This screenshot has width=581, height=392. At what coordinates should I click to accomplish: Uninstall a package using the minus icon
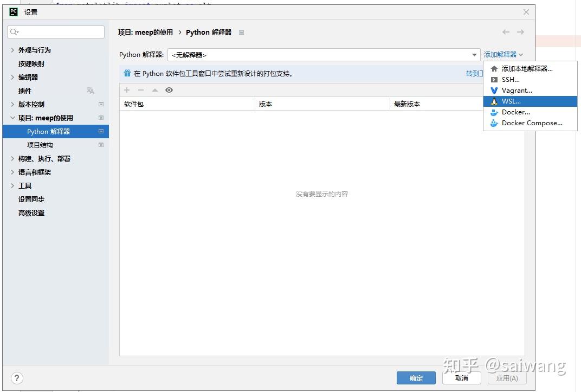coord(141,90)
